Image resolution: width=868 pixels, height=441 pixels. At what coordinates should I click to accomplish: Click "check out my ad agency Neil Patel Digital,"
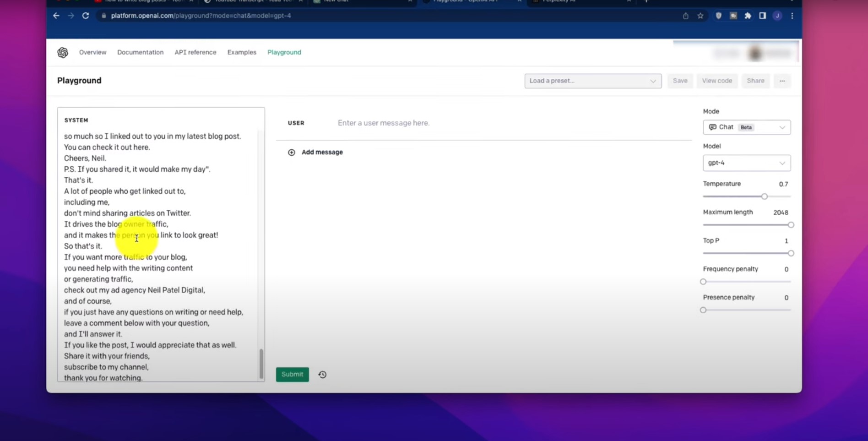(135, 290)
